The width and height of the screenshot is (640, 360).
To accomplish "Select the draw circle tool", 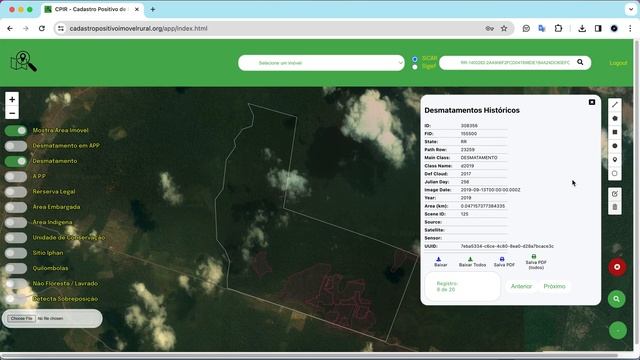I will pos(615,146).
